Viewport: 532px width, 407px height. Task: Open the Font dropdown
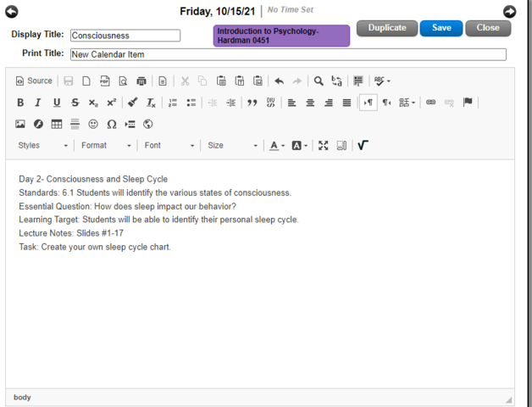(169, 145)
